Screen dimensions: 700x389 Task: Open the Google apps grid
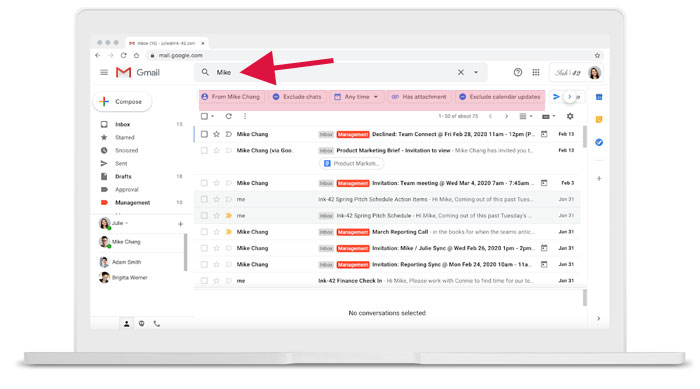pos(536,72)
